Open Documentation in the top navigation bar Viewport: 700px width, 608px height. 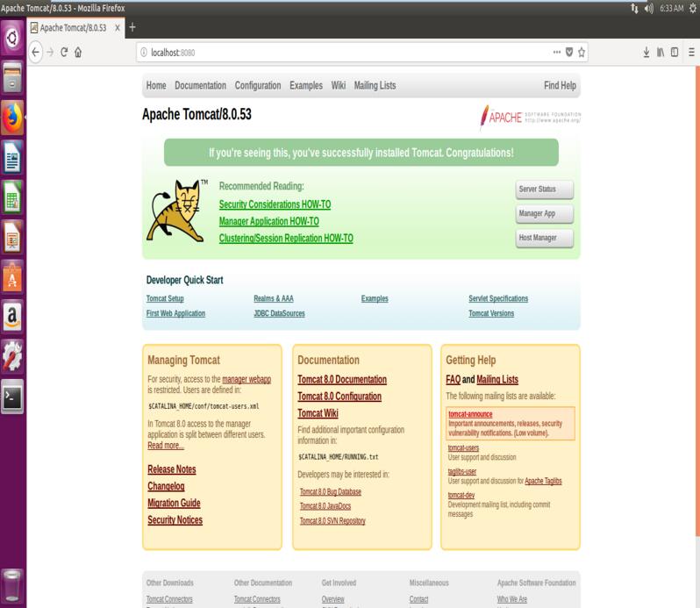click(x=201, y=85)
